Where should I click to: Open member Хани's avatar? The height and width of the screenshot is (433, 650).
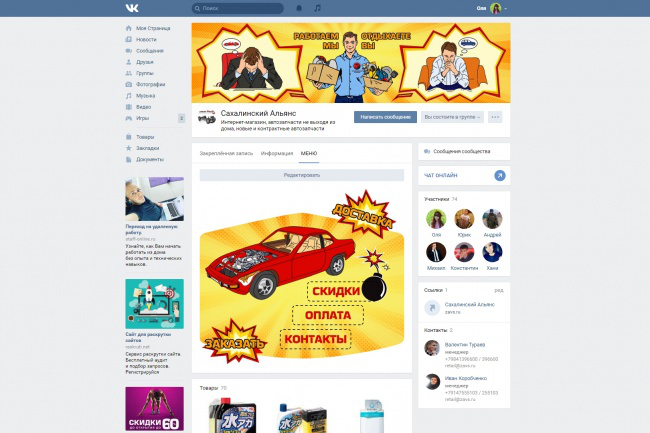coord(492,252)
